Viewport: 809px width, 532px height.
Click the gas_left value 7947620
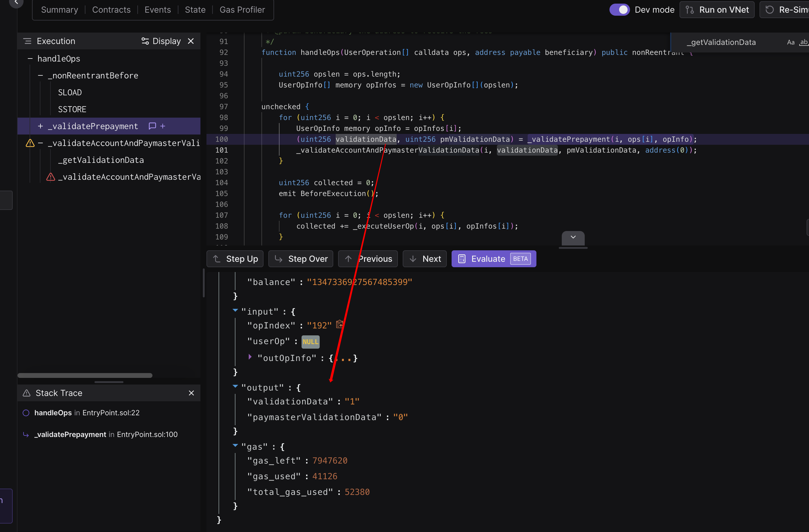330,461
